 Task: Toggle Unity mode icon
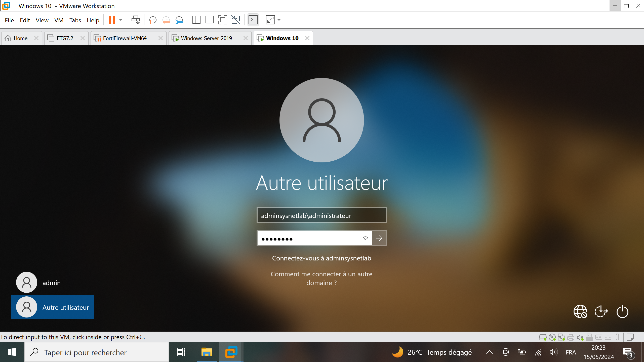click(236, 20)
